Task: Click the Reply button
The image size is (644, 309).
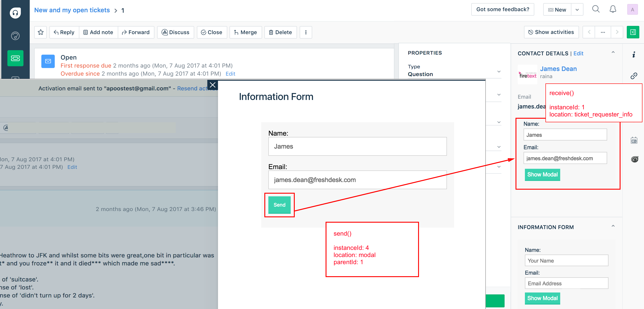Action: [x=64, y=32]
